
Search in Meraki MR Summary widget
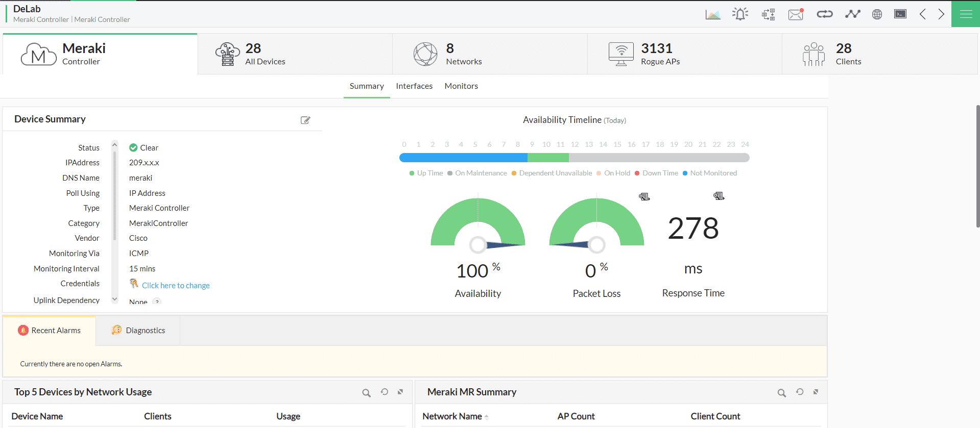[x=781, y=393]
